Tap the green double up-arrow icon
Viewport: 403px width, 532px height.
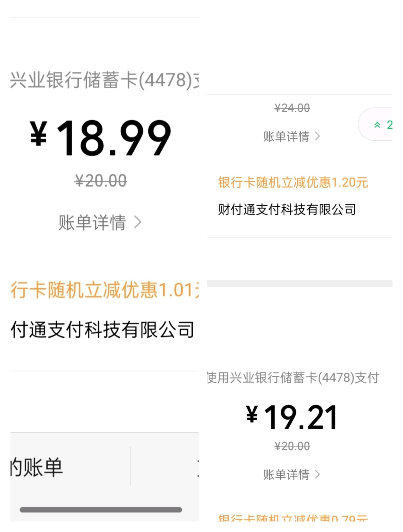tap(377, 125)
